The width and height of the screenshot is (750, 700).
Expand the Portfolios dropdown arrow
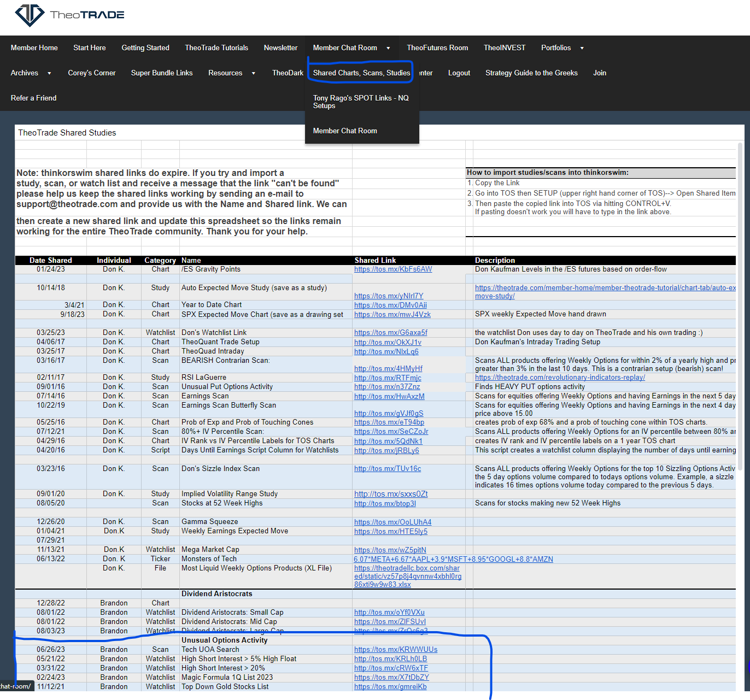(582, 48)
